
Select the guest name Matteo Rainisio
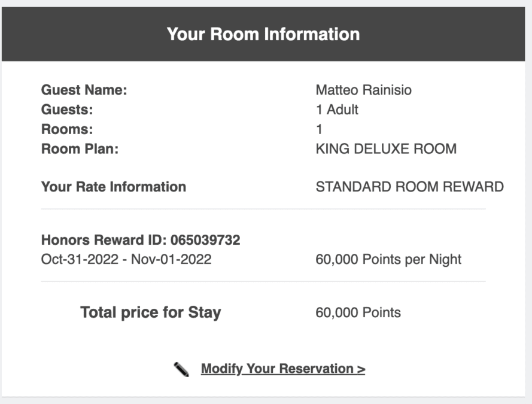point(363,90)
